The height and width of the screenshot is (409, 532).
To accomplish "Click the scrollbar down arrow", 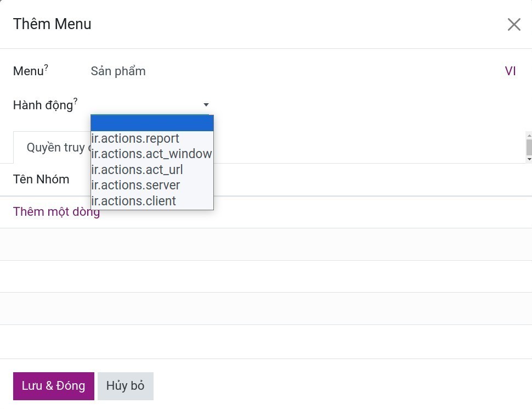I will tap(529, 159).
